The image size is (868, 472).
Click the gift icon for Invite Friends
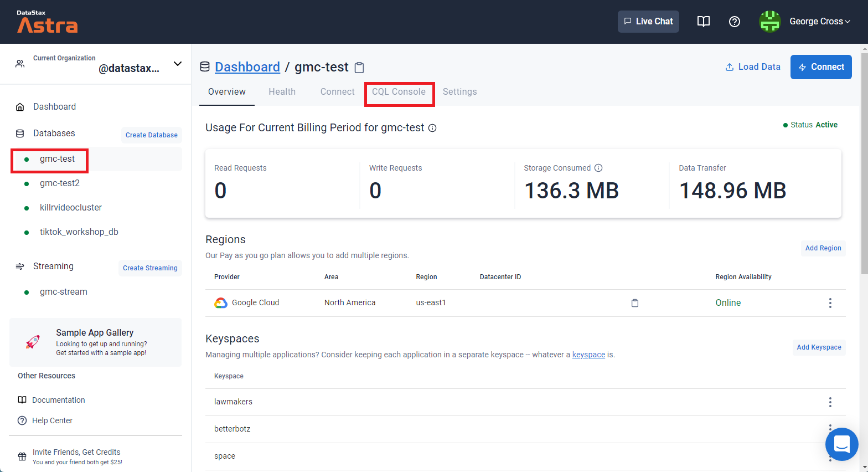22,456
